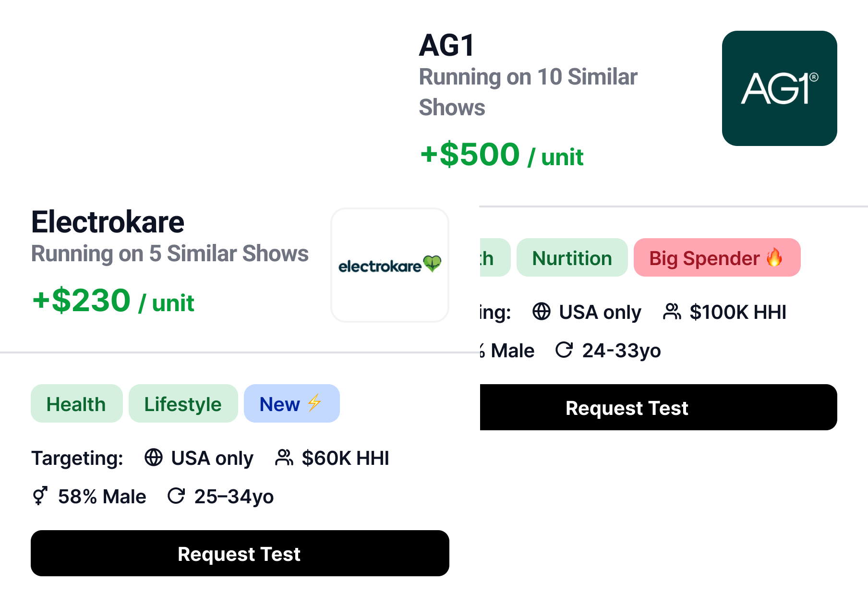
Task: Select the Nurtition tag
Action: (572, 258)
